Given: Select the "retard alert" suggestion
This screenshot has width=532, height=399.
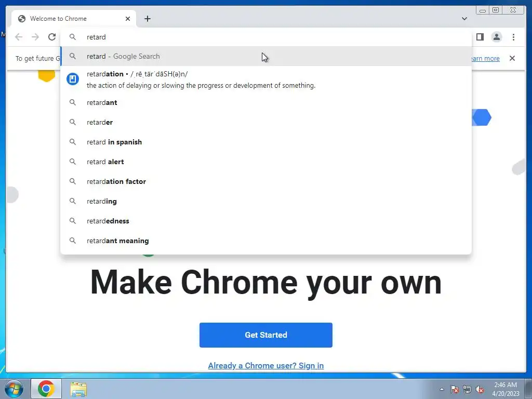Looking at the screenshot, I should (266, 162).
